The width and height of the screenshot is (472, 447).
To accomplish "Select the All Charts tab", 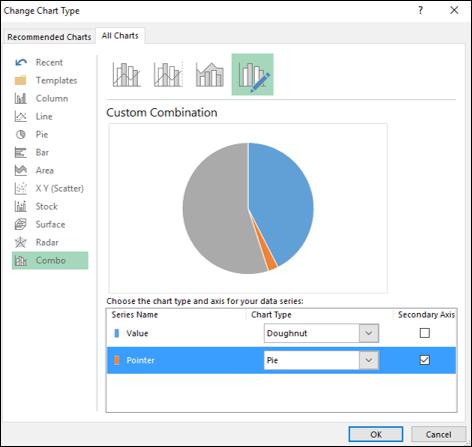I will pyautogui.click(x=120, y=36).
